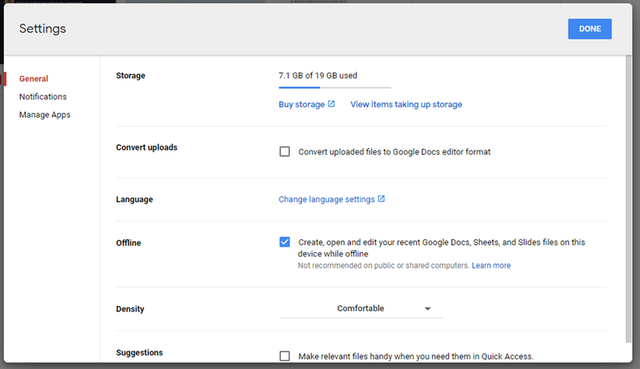This screenshot has height=369, width=640.
Task: Enable Convert uploaded files checkbox
Action: click(x=284, y=152)
